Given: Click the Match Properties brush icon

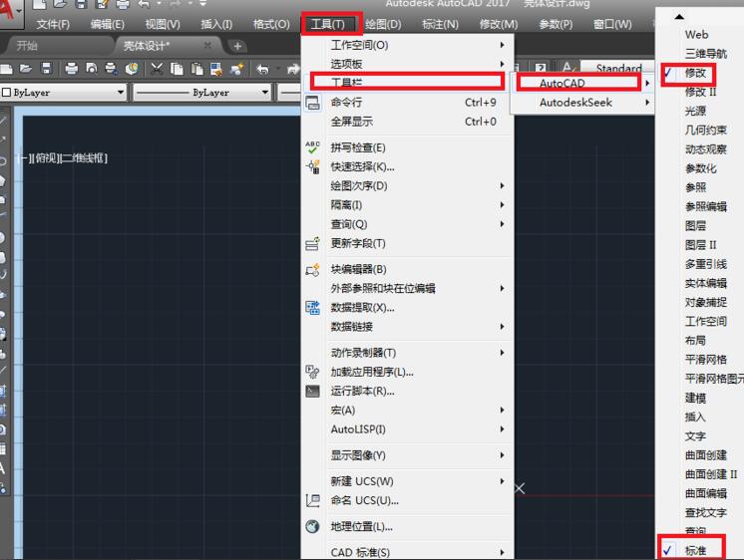Looking at the screenshot, I should (x=236, y=69).
